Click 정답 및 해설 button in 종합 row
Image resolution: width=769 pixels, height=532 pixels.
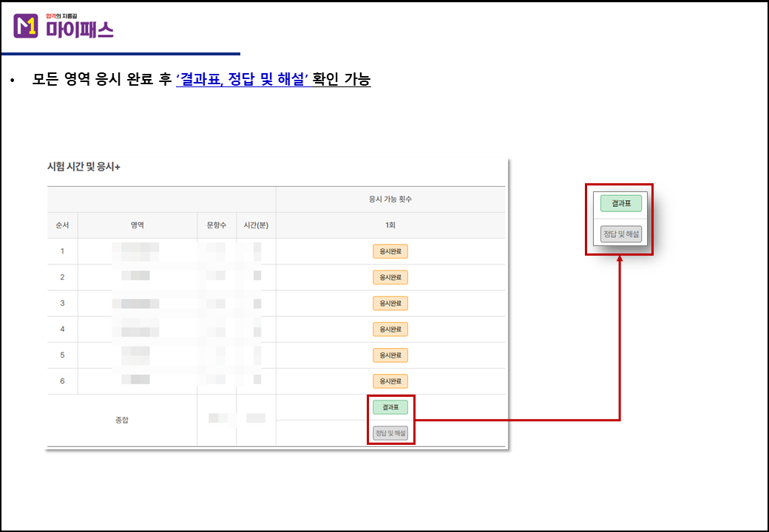pyautogui.click(x=390, y=433)
